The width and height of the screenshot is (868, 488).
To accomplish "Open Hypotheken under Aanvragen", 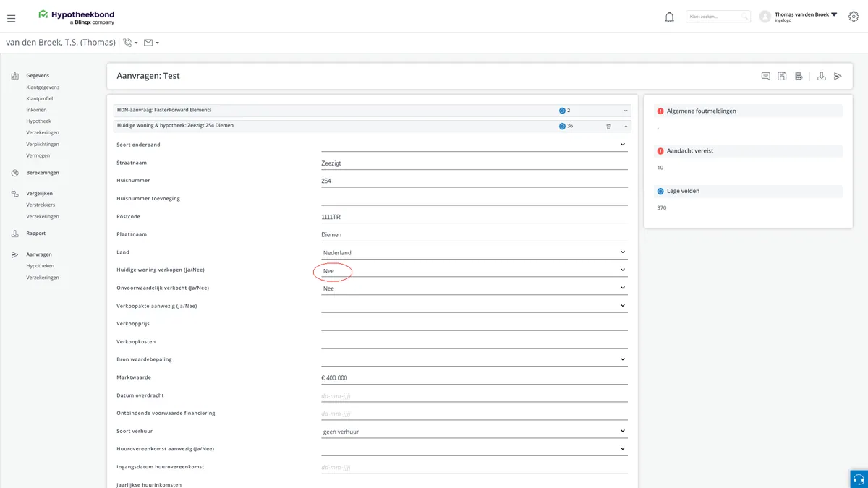I will (x=40, y=266).
